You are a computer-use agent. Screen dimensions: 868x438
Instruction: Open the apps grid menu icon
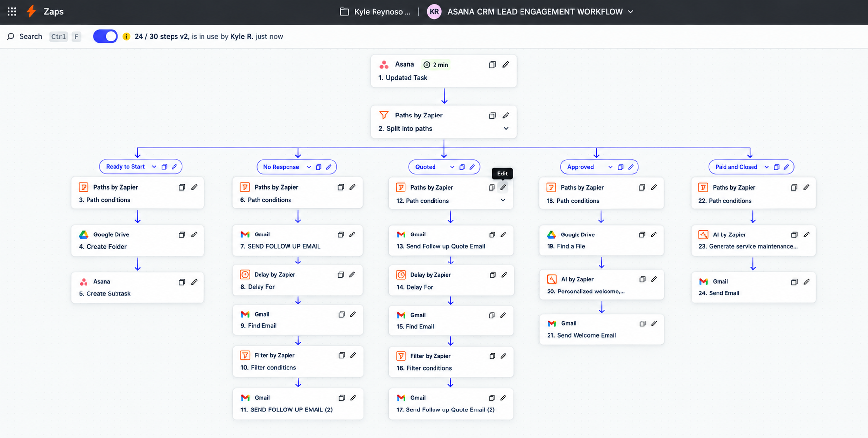[12, 11]
